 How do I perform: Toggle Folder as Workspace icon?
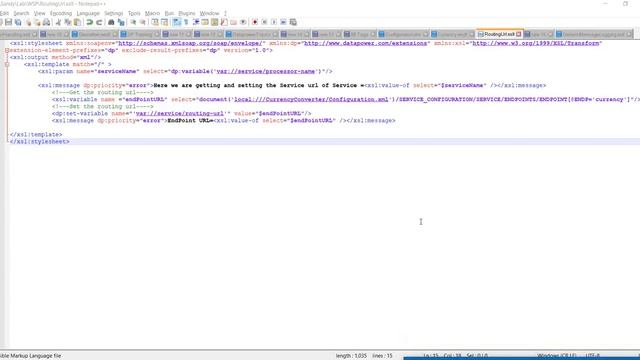point(233,22)
